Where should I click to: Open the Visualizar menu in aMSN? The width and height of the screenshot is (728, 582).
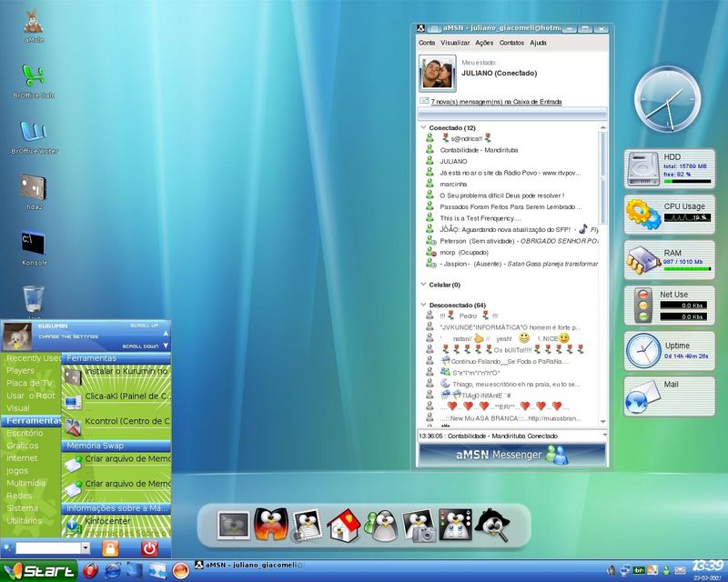pos(455,43)
